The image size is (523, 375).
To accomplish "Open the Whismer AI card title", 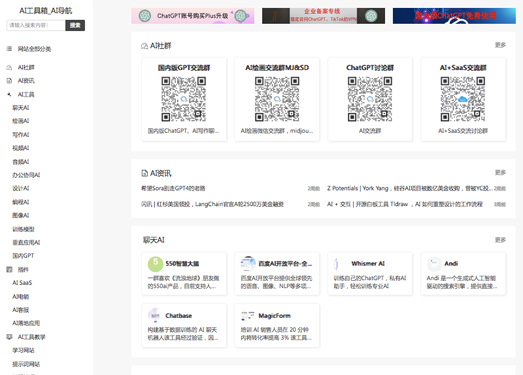I will [x=368, y=264].
